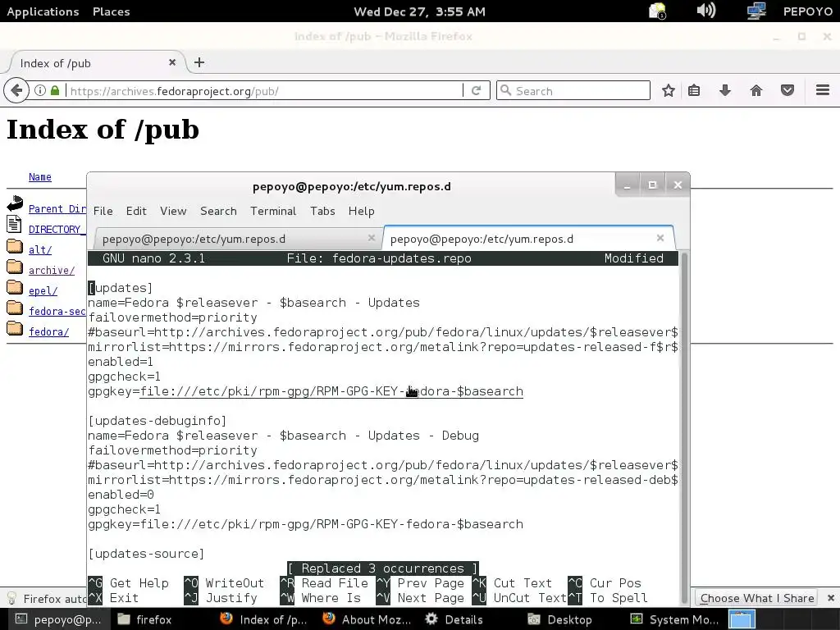The width and height of the screenshot is (840, 630).
Task: Click the terminal vertical scrollbar
Action: (684, 428)
